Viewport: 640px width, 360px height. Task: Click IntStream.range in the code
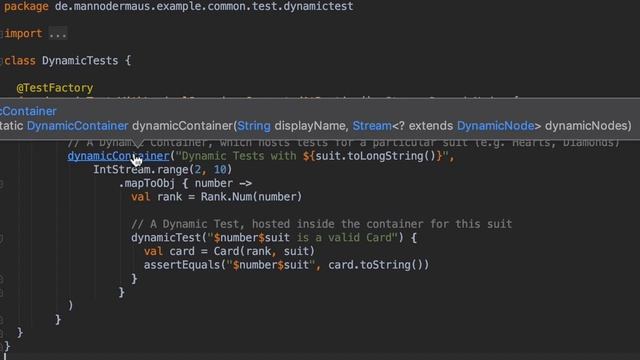(140, 169)
